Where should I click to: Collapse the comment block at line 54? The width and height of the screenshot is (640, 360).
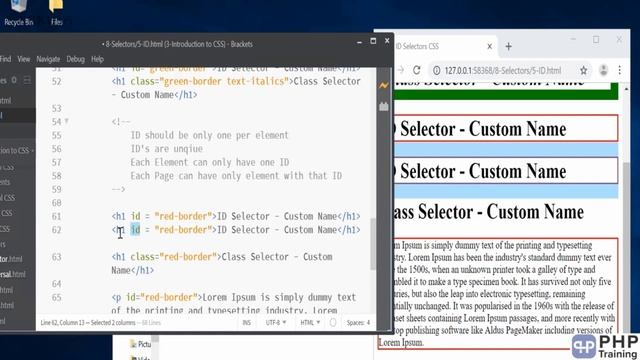(67, 121)
